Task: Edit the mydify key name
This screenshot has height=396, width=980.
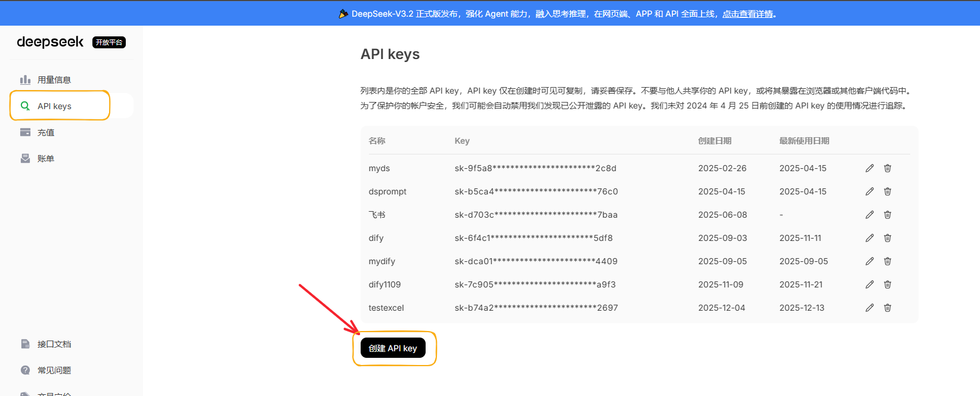Action: tap(870, 261)
